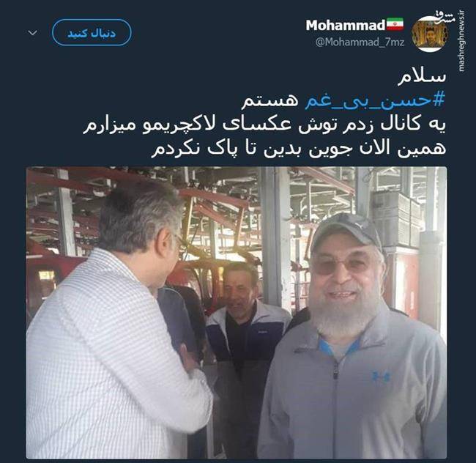The width and height of the screenshot is (476, 463).
Task: Expand the tweet options chevron
Action: [x=32, y=32]
